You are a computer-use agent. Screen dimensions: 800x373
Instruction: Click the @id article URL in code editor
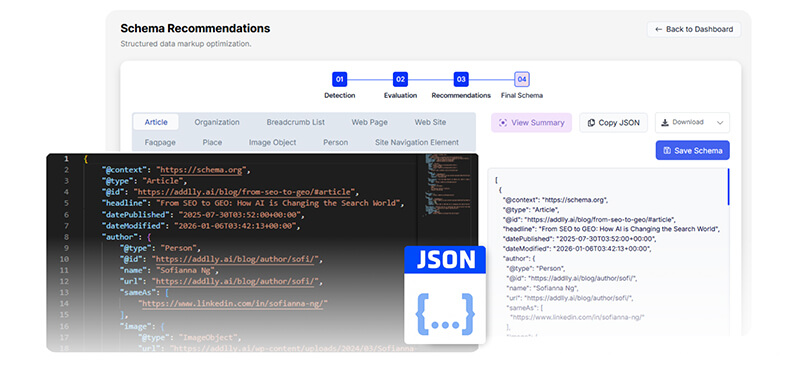[x=245, y=192]
